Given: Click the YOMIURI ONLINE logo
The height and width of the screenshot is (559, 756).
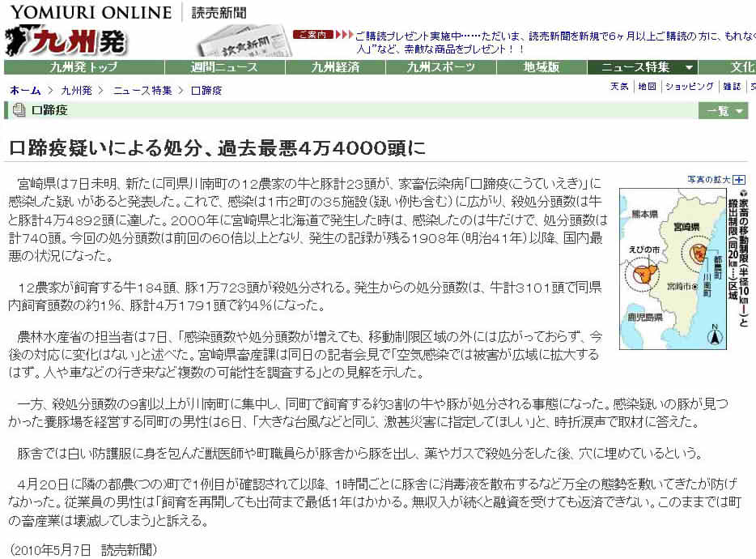Looking at the screenshot, I should coord(91,12).
